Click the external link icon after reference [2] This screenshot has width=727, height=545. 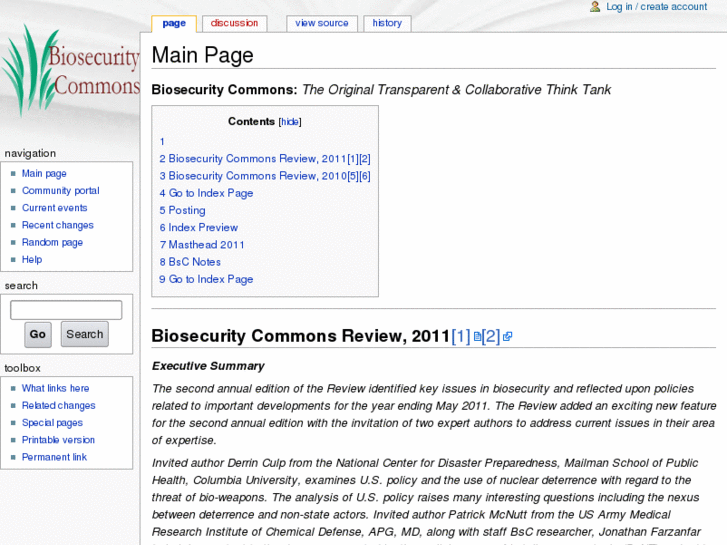[507, 337]
